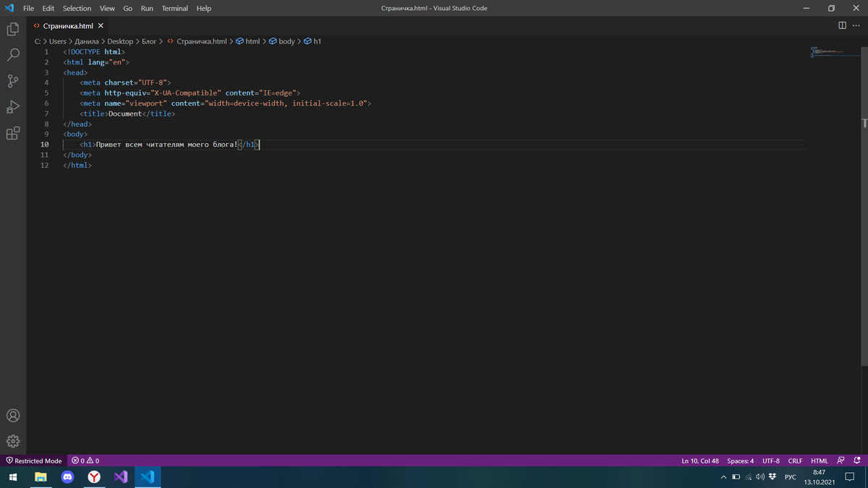868x488 pixels.
Task: Click the body breadcrumb symbol
Action: click(282, 41)
